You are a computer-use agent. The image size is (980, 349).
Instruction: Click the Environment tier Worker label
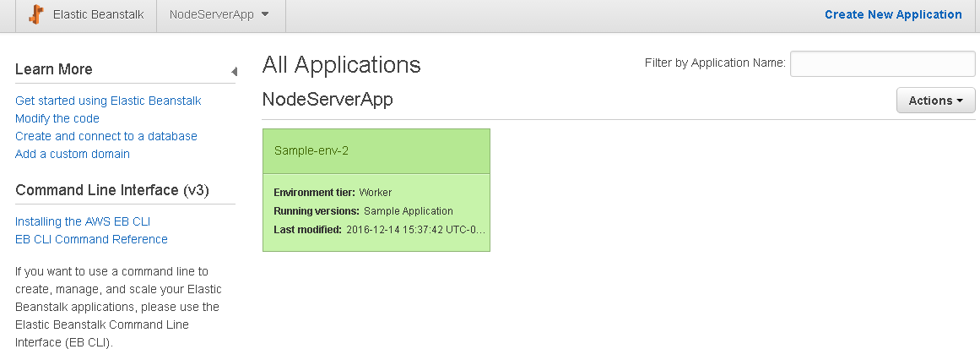tap(333, 192)
